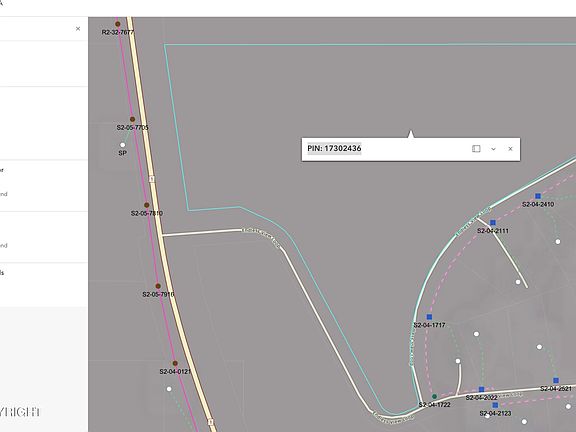576x432 pixels.
Task: Click blue square above S2-04-2410
Action: tap(538, 196)
